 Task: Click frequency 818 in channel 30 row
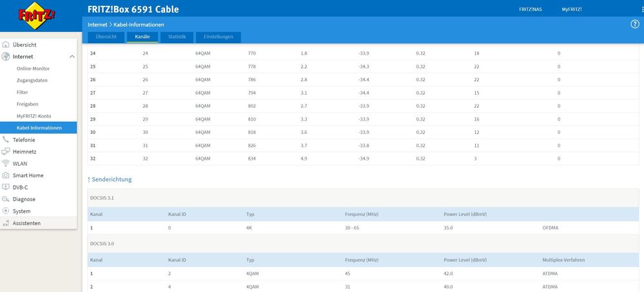(252, 132)
